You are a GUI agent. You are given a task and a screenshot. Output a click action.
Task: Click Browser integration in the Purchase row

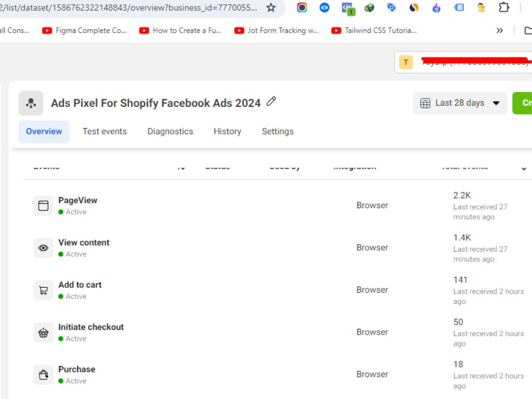(x=372, y=374)
